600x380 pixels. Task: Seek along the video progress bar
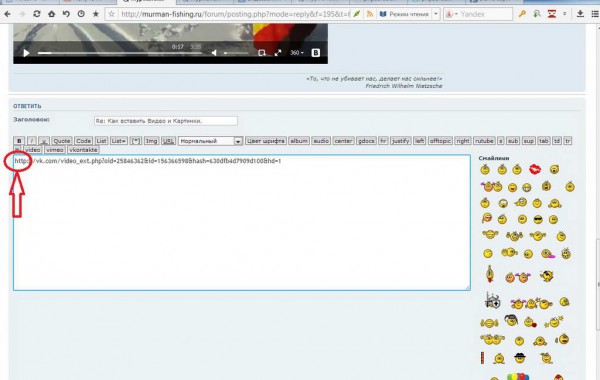click(120, 53)
